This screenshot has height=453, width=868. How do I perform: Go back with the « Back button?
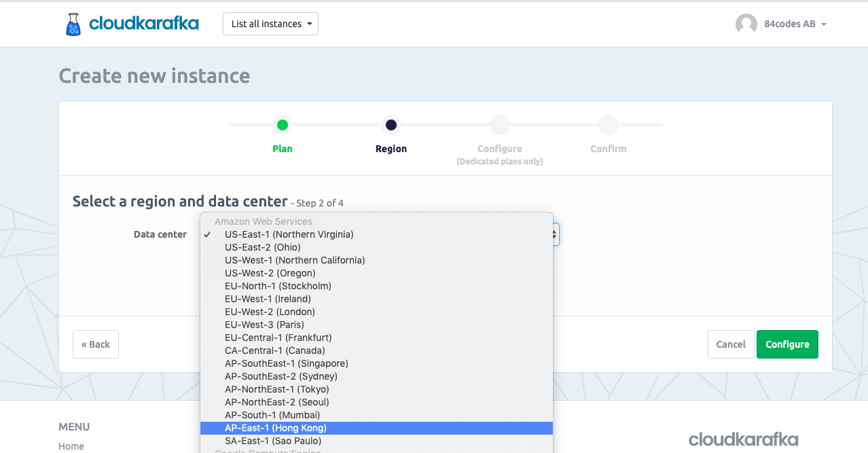coord(96,344)
